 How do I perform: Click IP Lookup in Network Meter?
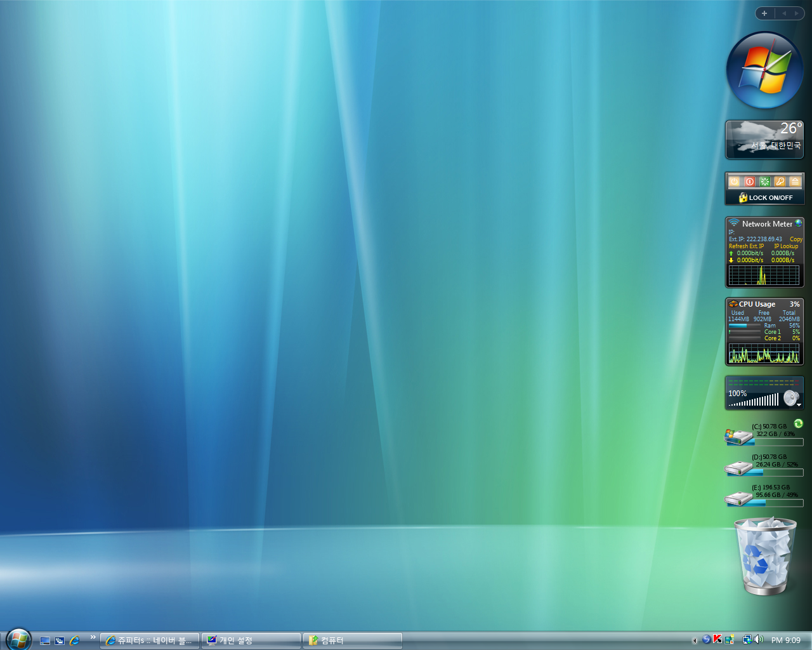point(786,246)
